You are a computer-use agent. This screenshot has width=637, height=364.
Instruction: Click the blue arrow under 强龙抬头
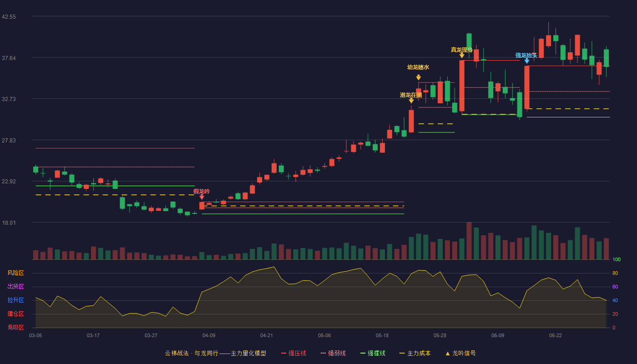pos(527,61)
